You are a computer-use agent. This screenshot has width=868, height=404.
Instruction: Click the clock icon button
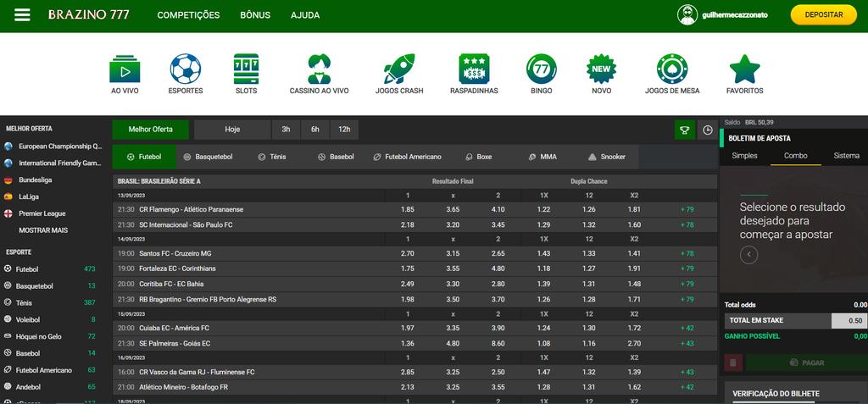pyautogui.click(x=707, y=130)
